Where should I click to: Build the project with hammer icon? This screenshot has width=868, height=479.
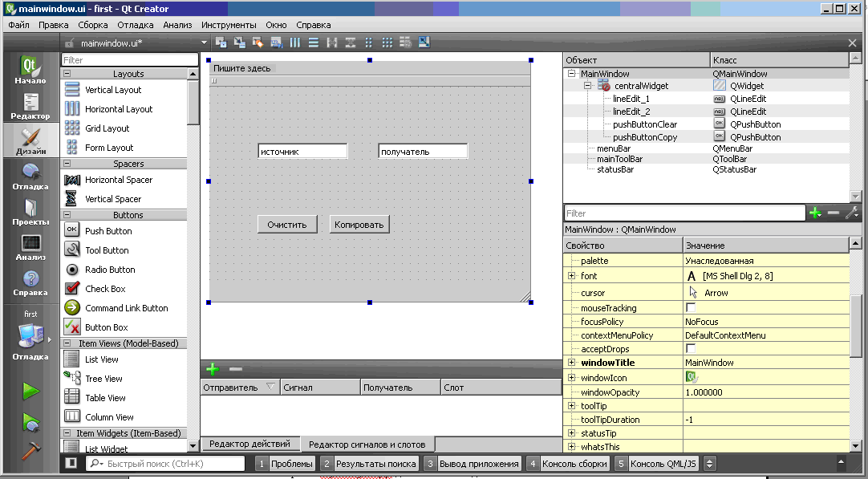[x=30, y=450]
